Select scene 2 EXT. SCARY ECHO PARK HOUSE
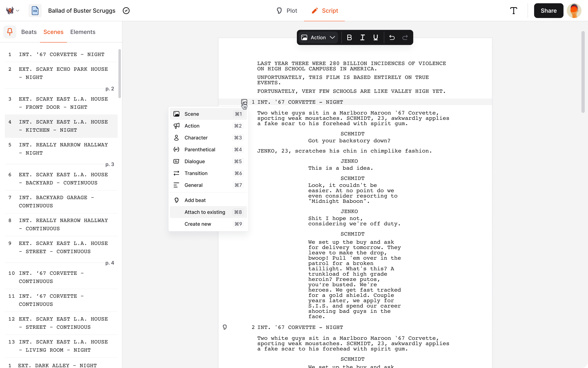The height and width of the screenshot is (368, 588). click(x=61, y=73)
